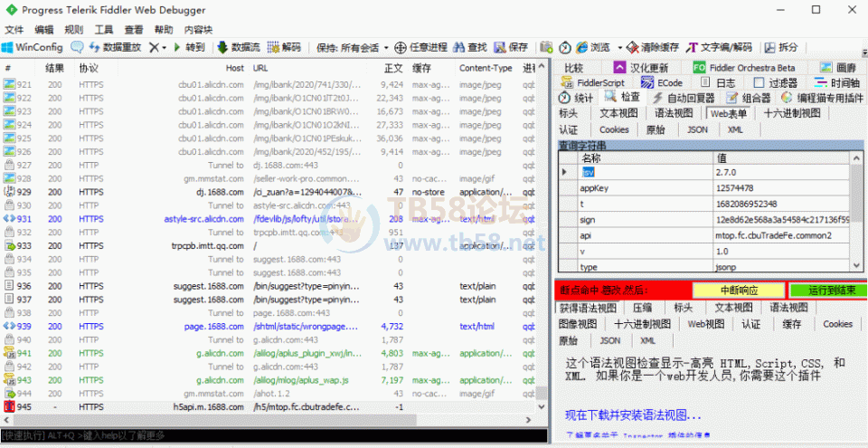Click the X remove sessions icon
Viewport: 868px width, 448px height.
(x=155, y=48)
